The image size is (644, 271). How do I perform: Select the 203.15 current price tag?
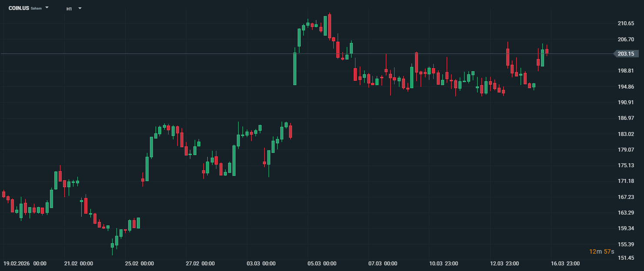pos(625,54)
